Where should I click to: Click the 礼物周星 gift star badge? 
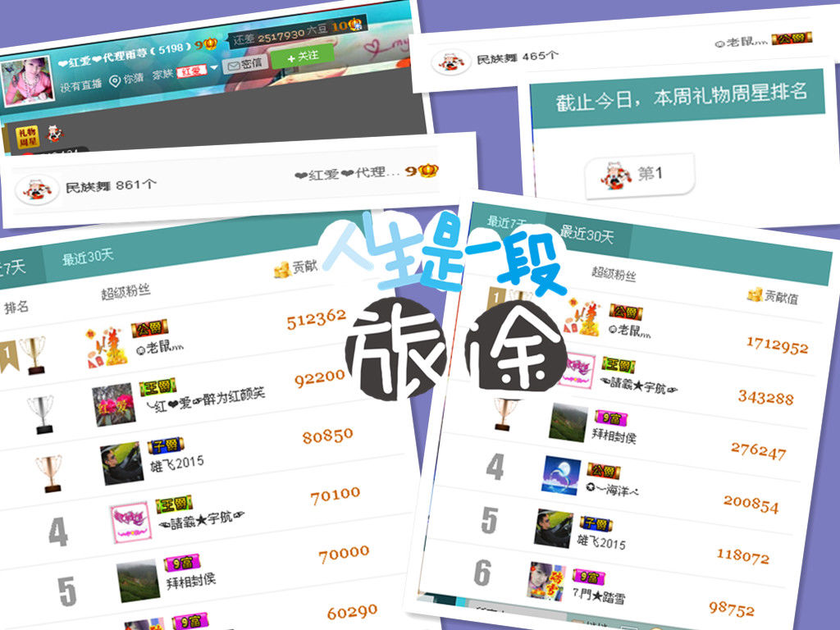coord(26,137)
